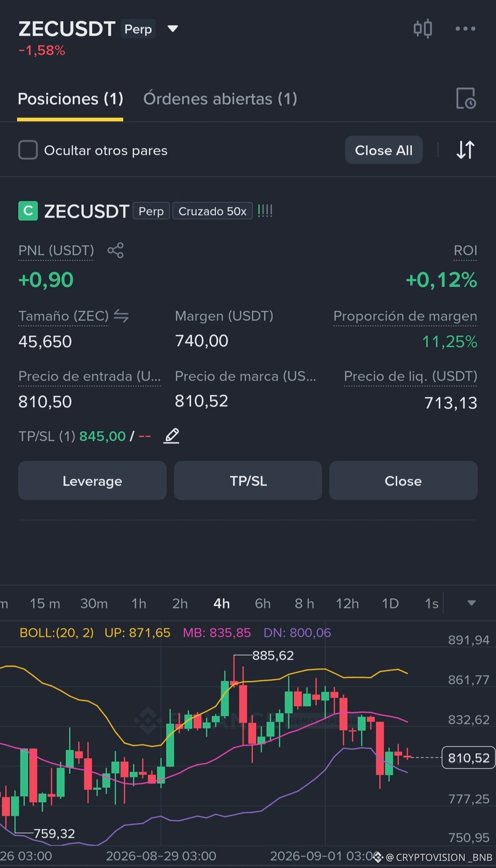The image size is (496, 868).
Task: Select the Posiciones (1) tab
Action: (70, 99)
